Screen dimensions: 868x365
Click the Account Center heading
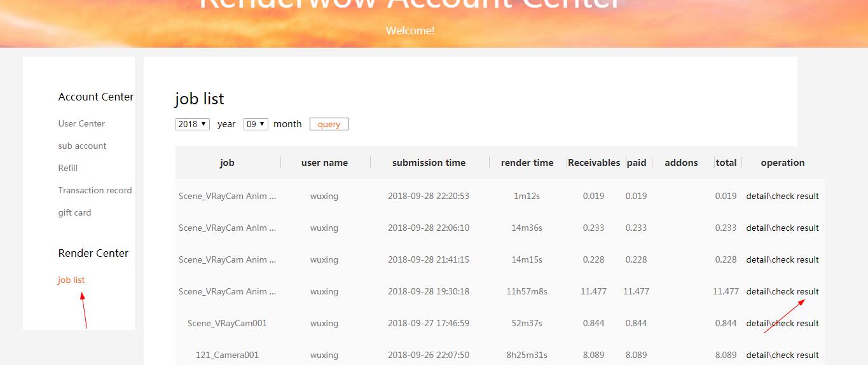click(x=96, y=97)
